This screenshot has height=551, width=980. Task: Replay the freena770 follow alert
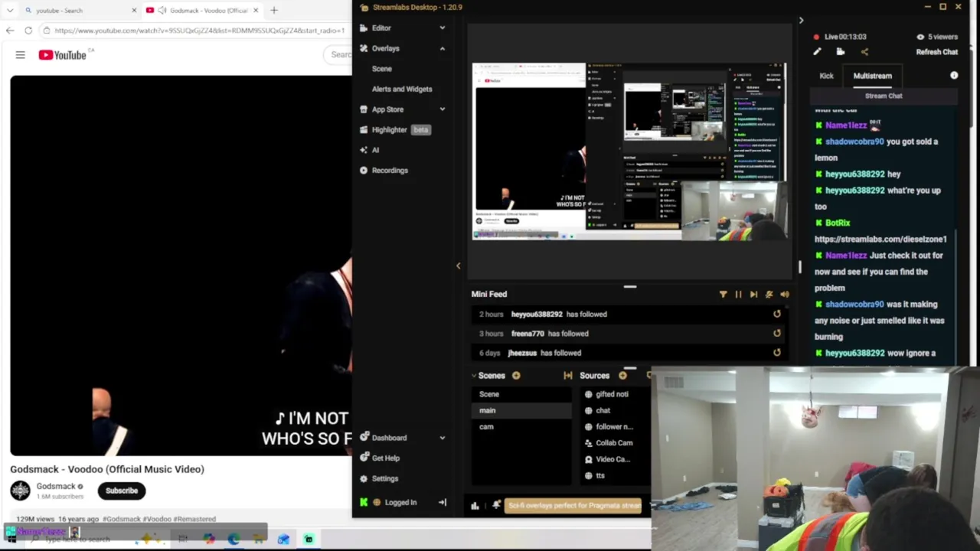pyautogui.click(x=776, y=334)
